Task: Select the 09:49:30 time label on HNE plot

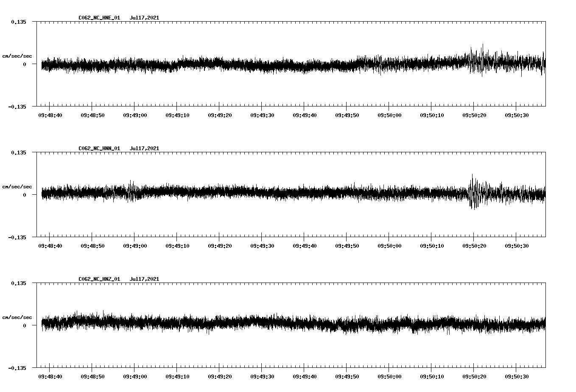Action: click(262, 115)
